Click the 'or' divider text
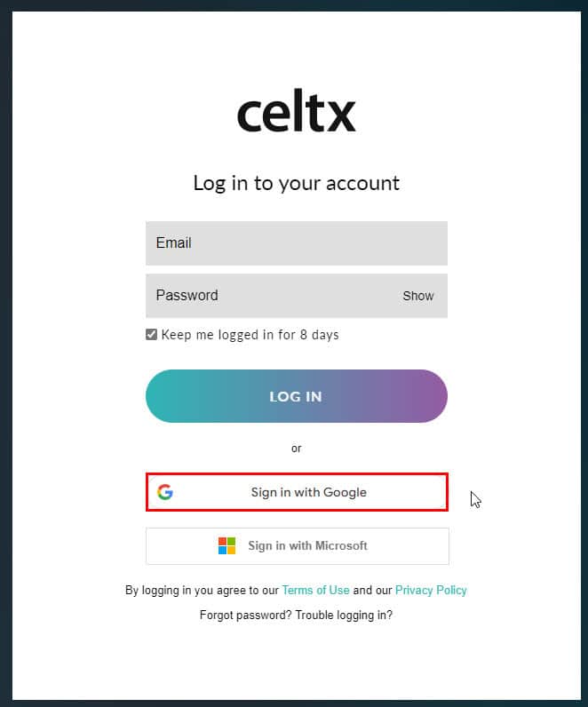Viewport: 588px width, 707px height. [x=296, y=448]
